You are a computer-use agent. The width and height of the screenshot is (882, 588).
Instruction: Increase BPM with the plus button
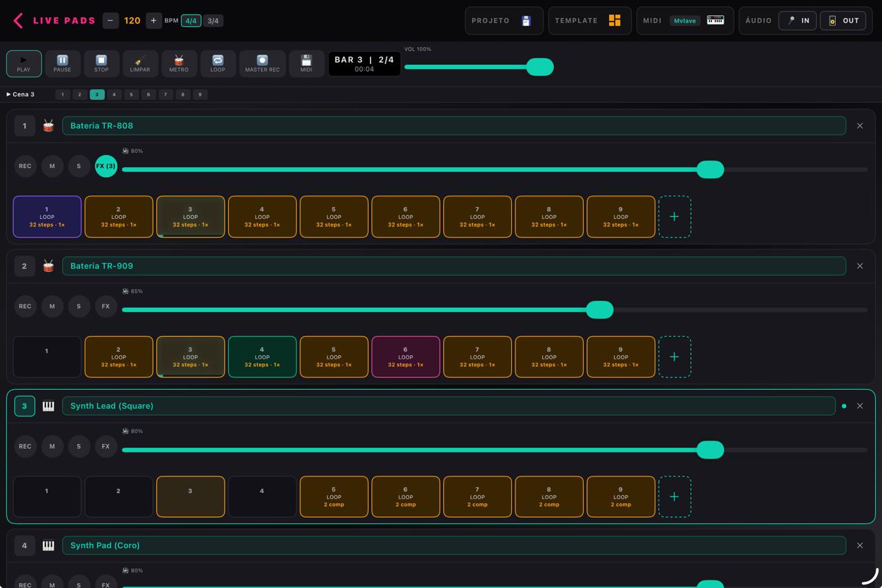tap(153, 21)
